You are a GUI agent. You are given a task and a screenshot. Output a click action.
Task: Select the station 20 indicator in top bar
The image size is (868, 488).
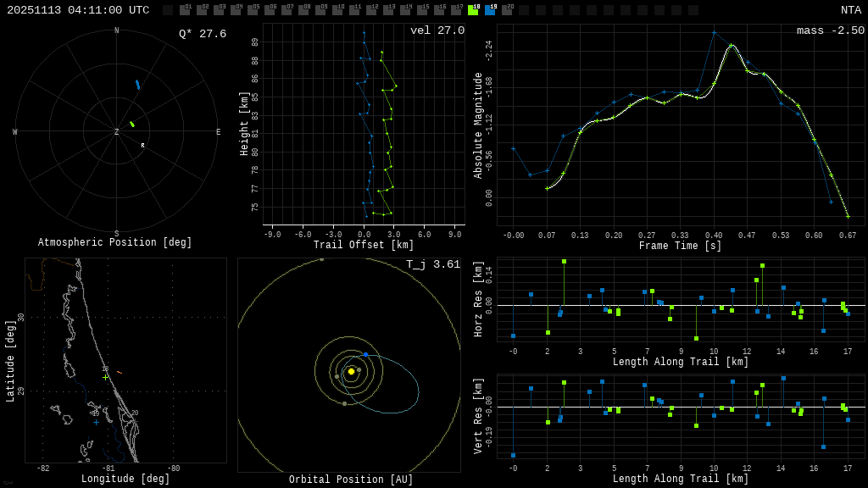click(507, 10)
